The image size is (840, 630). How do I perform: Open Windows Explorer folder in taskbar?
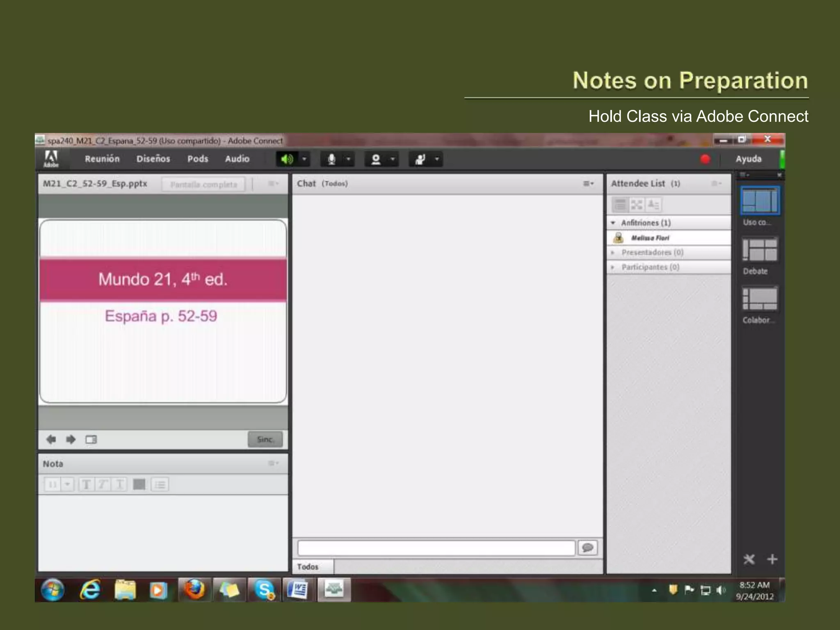point(125,590)
